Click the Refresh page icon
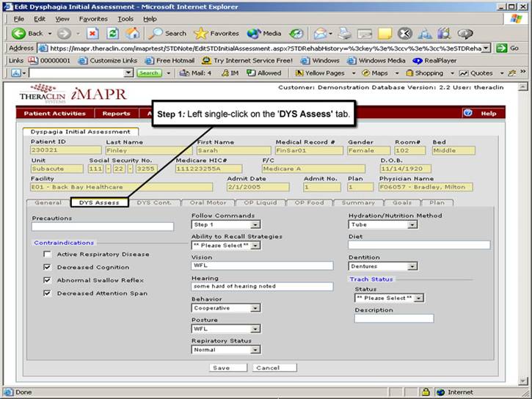This screenshot has width=532, height=399. [112, 33]
